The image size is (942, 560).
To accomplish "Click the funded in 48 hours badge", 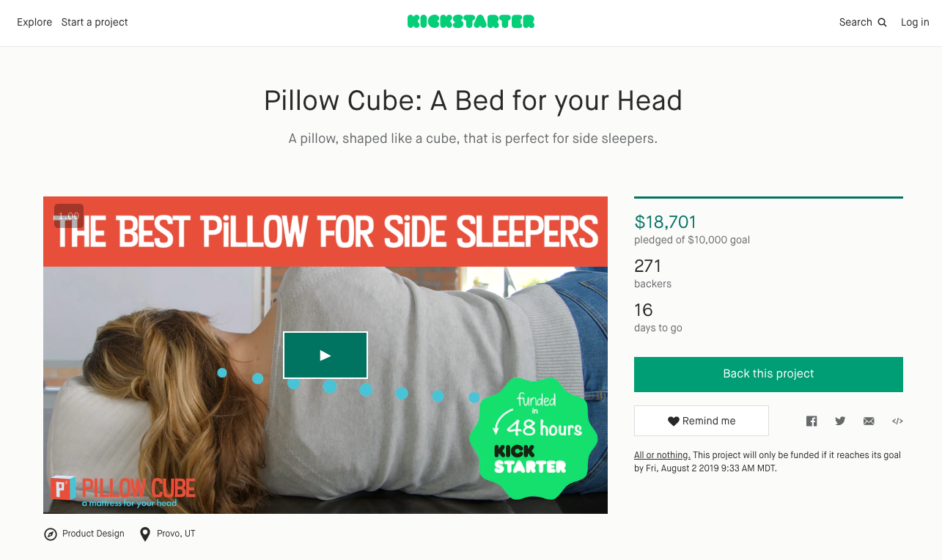I will coord(534,438).
